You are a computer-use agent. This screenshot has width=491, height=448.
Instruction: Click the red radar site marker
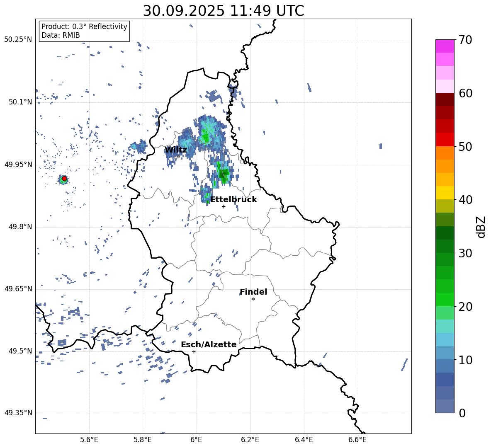(64, 179)
